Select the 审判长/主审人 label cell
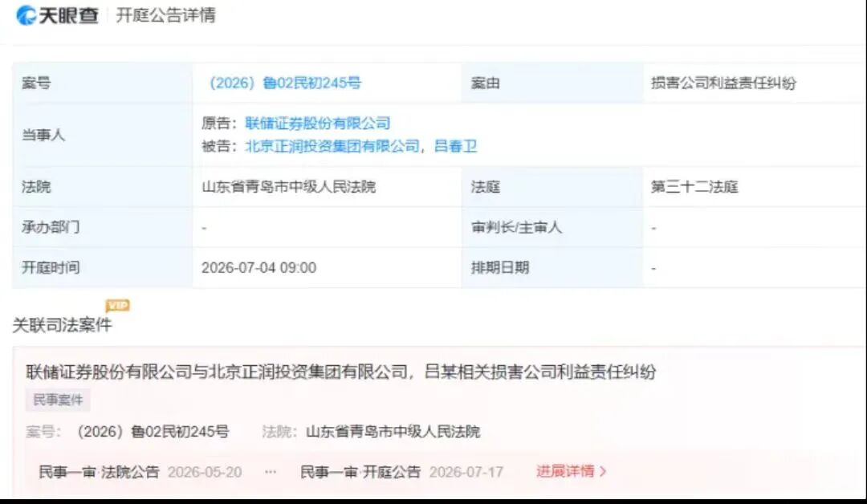Image resolution: width=867 pixels, height=504 pixels. (x=552, y=227)
